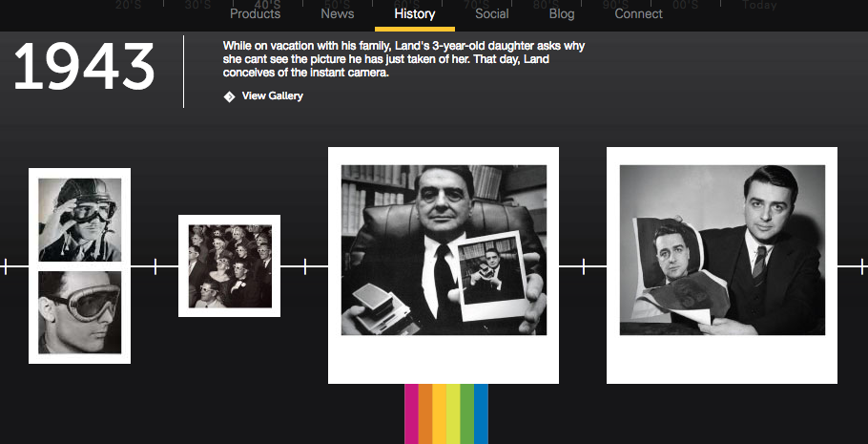
Task: Open the pilot adjusting goggles photo
Action: click(80, 220)
